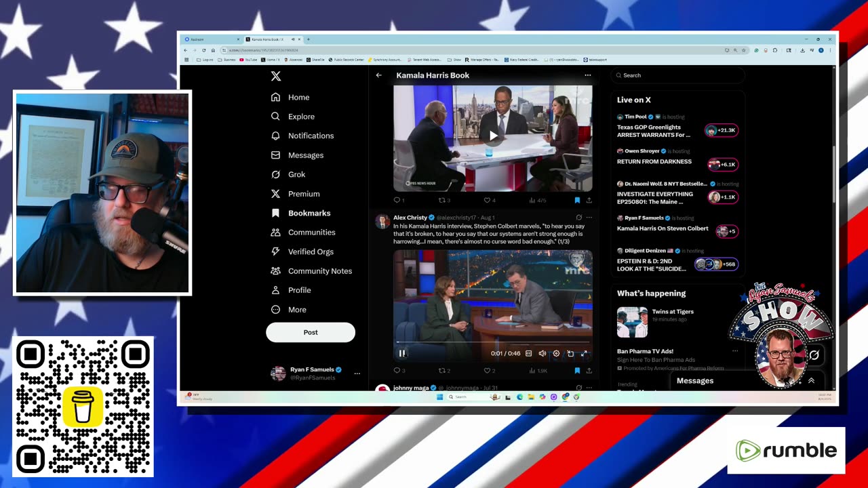Toggle captions on Colbert video

click(x=528, y=353)
